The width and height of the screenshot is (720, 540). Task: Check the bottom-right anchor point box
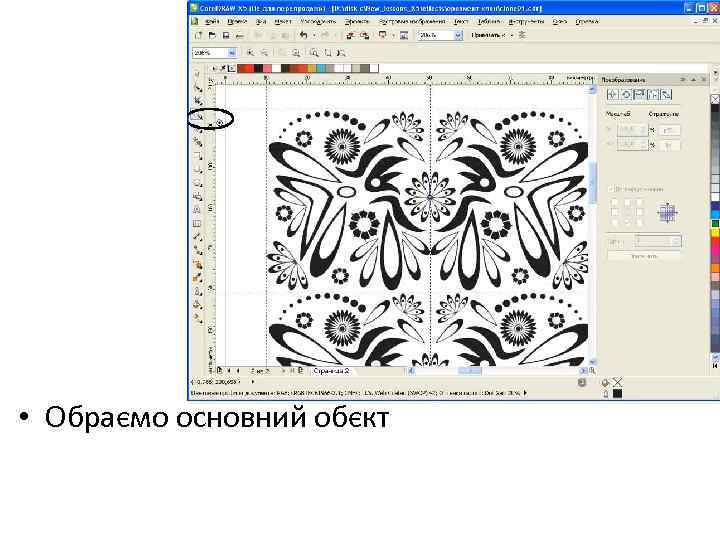click(x=640, y=223)
